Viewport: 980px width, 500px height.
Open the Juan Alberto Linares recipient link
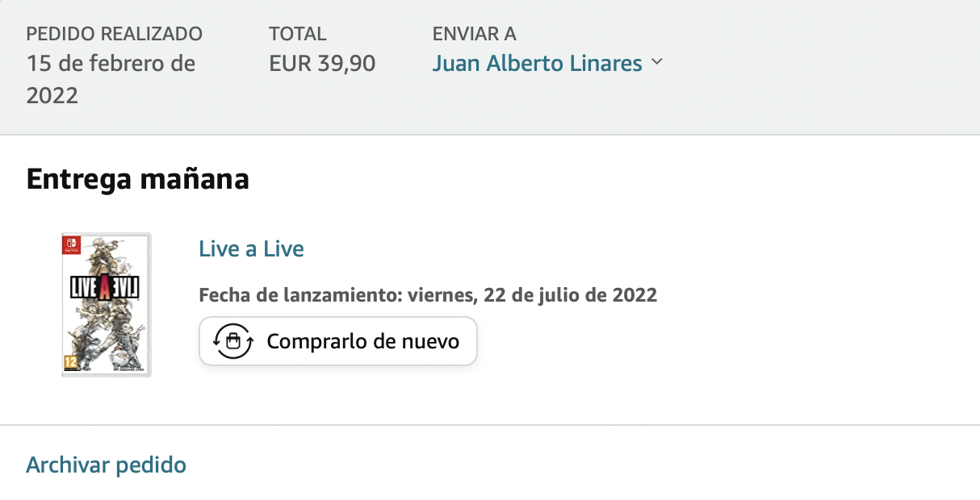[538, 63]
